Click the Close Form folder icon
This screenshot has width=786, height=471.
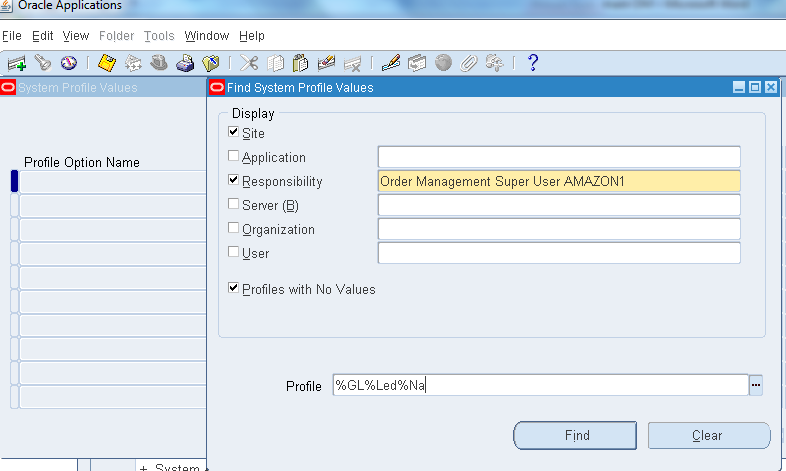tap(211, 63)
